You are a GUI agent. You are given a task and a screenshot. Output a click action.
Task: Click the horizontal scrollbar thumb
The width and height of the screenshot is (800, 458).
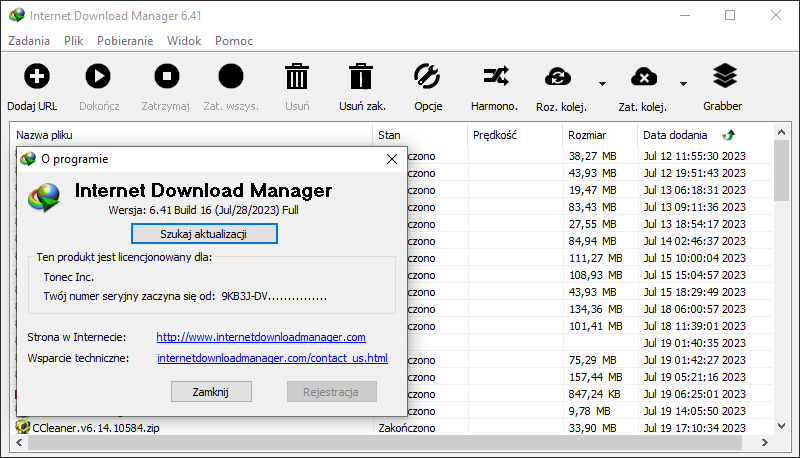click(385, 443)
